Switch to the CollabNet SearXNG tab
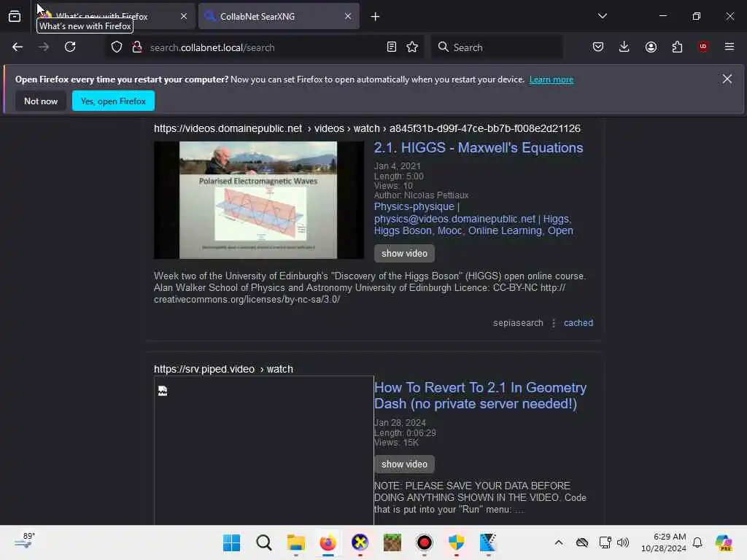Screen dimensions: 747x560 coord(279,16)
